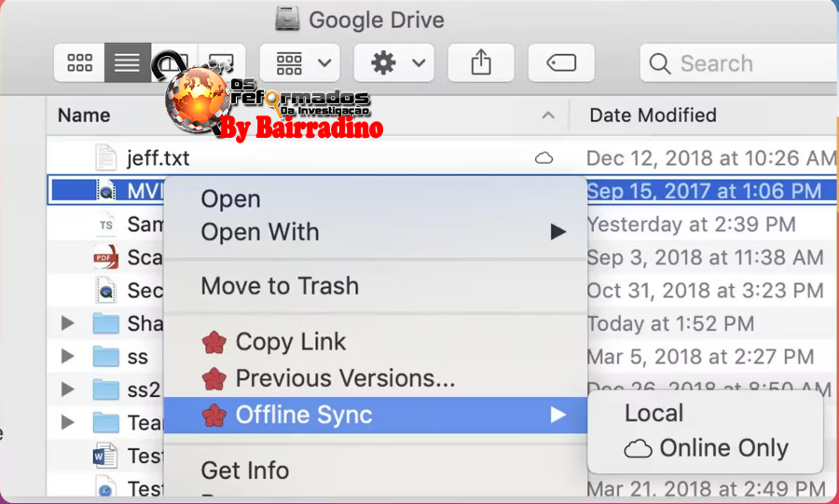Select Open in the context menu

pos(376,199)
